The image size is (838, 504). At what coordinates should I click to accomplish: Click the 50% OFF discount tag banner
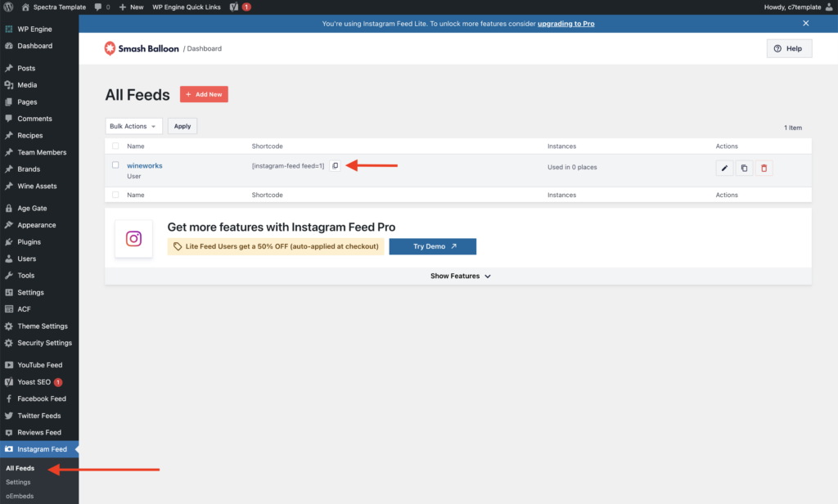coord(276,246)
